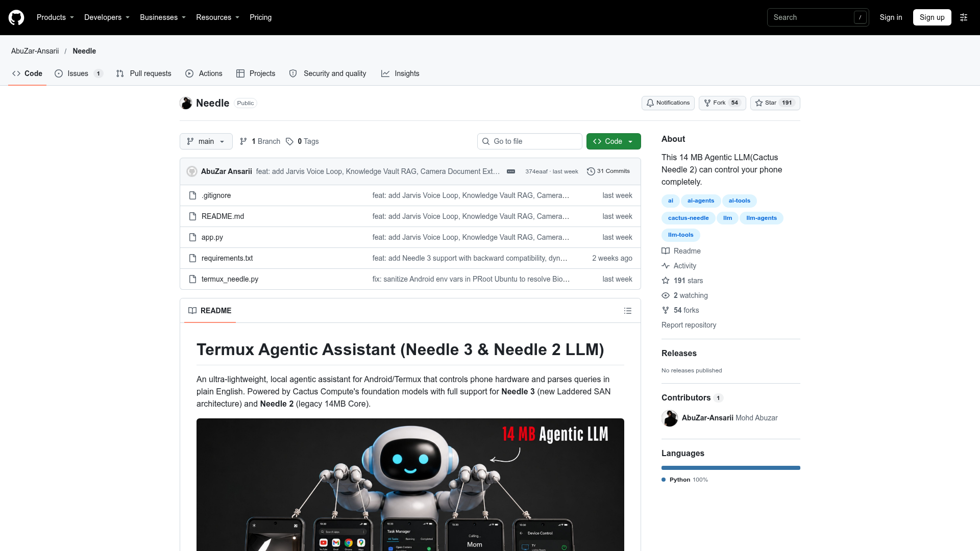Open the Projects tab
Image resolution: width=980 pixels, height=551 pixels.
(x=256, y=73)
